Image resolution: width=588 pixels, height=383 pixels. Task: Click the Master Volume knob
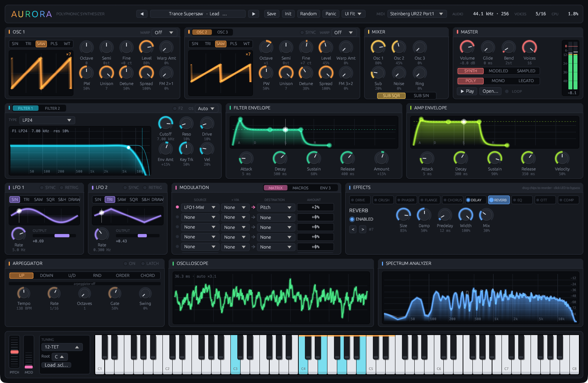[x=467, y=47]
